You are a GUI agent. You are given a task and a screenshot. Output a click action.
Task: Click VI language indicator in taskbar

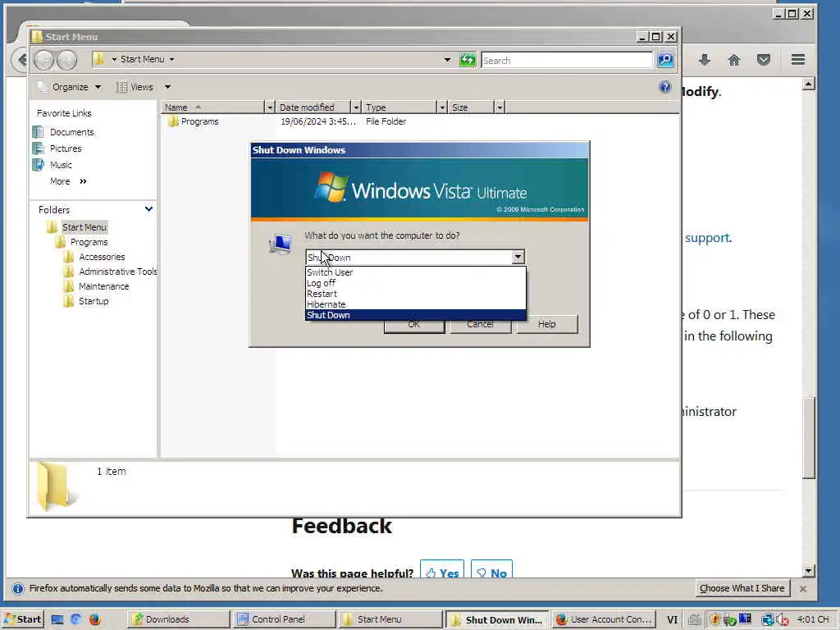672,620
